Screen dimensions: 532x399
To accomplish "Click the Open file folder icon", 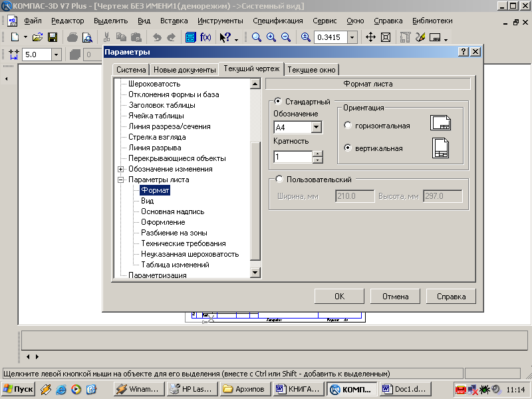I will point(37,37).
